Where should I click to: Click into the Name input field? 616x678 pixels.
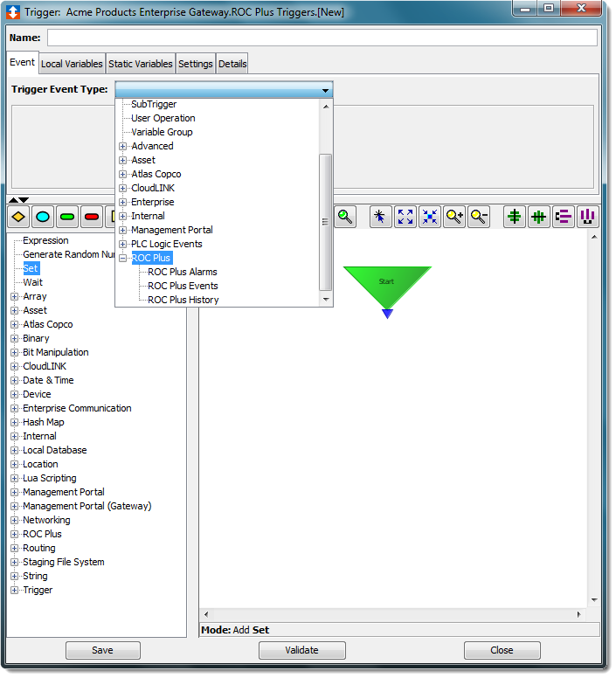(x=322, y=38)
